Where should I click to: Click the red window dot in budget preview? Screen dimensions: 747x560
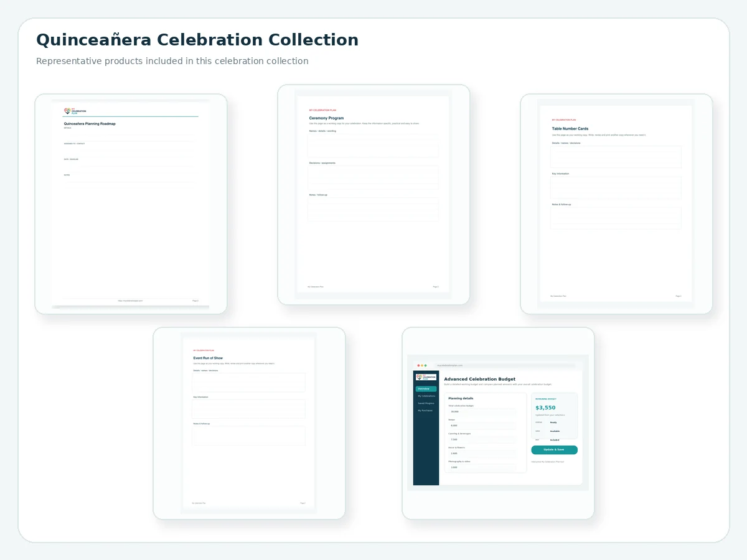point(418,365)
